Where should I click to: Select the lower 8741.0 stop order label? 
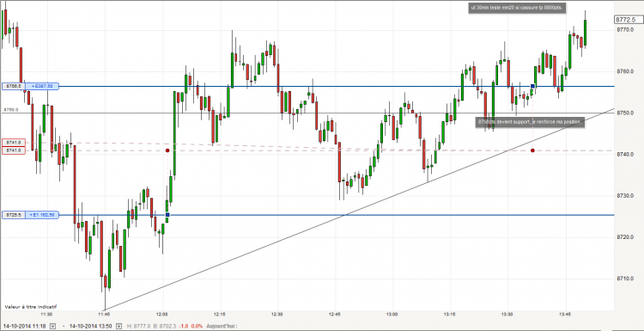click(14, 151)
